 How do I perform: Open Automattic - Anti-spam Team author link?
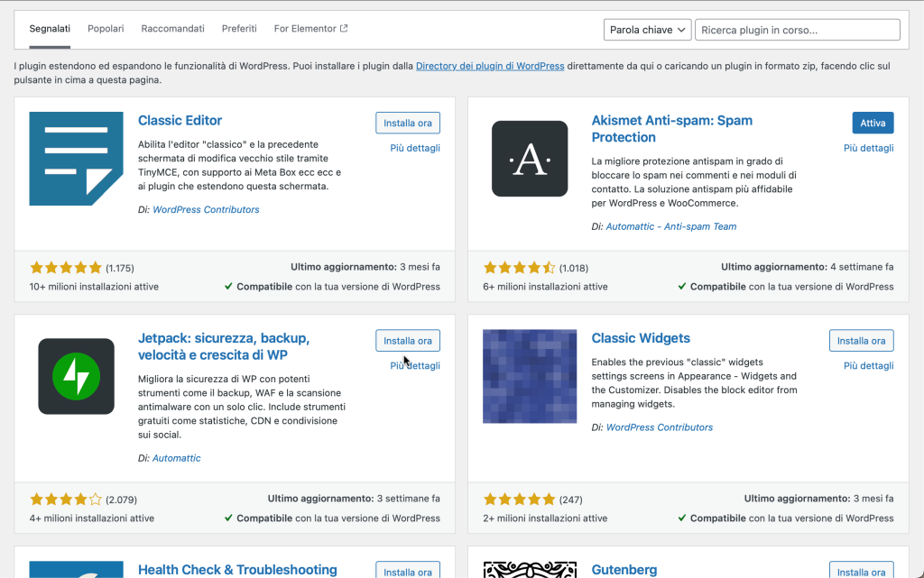(671, 226)
